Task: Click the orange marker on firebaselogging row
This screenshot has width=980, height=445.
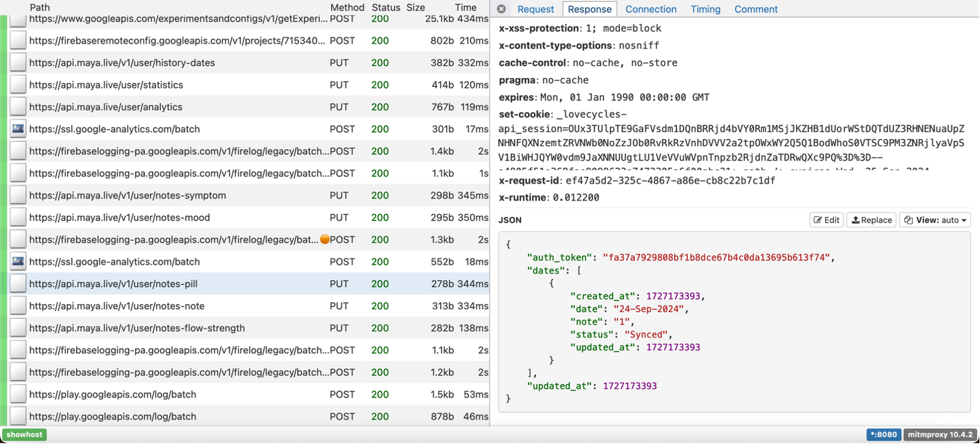Action: point(324,240)
